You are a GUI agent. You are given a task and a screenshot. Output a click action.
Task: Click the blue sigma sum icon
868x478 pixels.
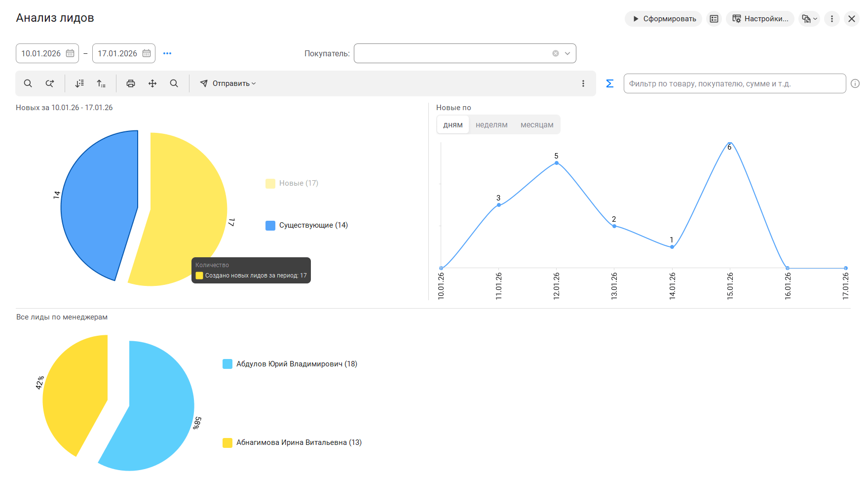[610, 83]
